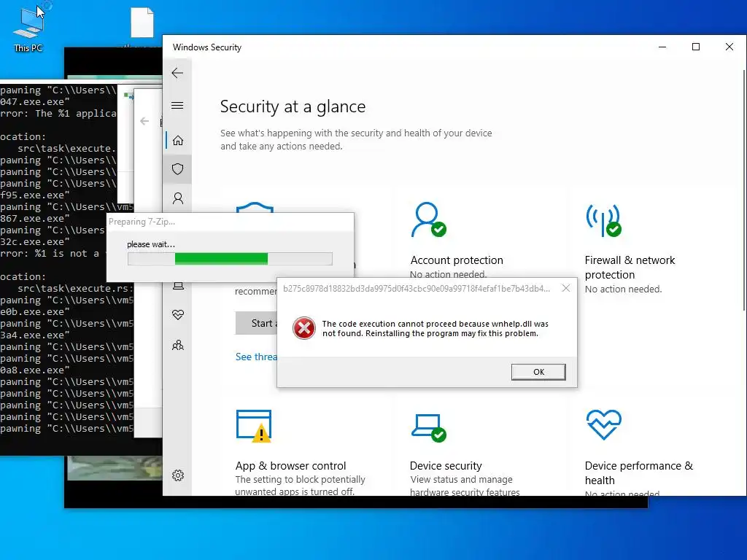Open Device security heading
The image size is (747, 560).
point(446,466)
